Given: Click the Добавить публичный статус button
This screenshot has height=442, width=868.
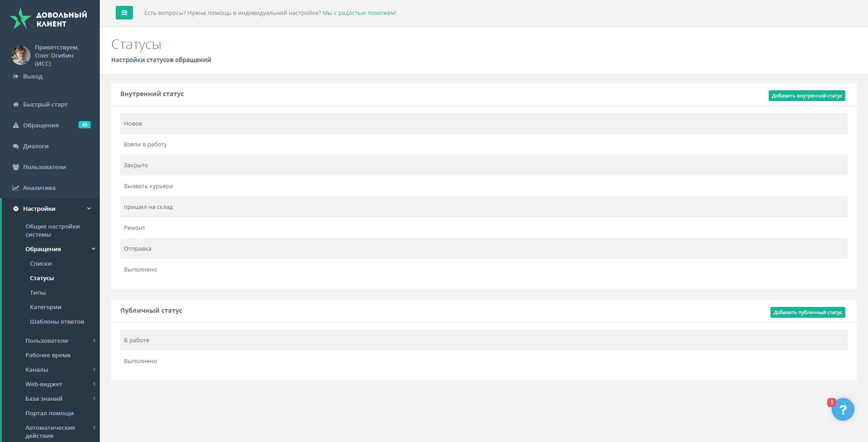Looking at the screenshot, I should pos(808,312).
